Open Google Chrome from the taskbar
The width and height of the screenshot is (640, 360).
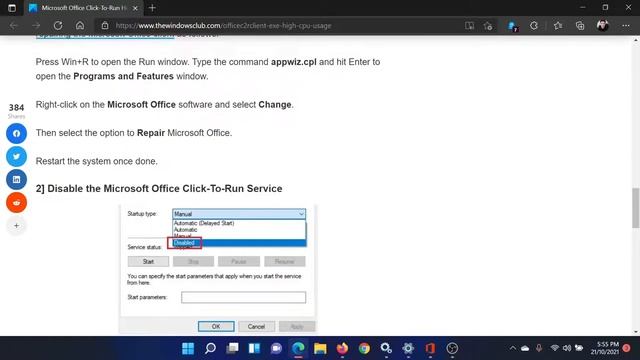tap(364, 348)
